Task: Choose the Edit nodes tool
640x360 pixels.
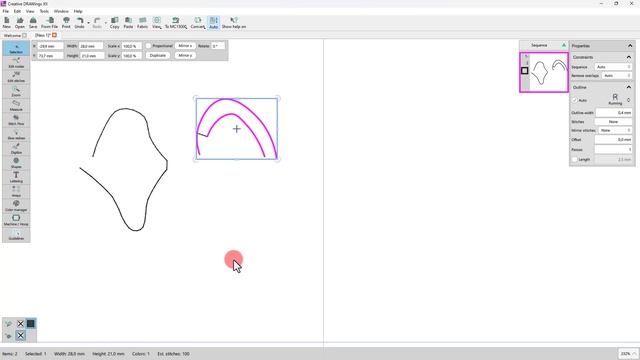Action: coord(16,62)
